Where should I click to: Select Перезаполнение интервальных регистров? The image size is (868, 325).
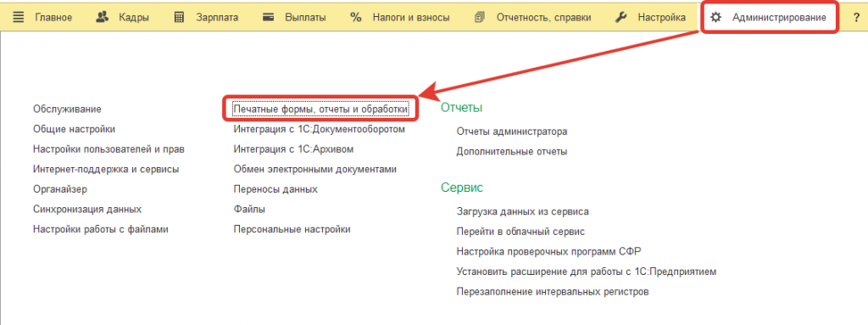click(x=553, y=291)
